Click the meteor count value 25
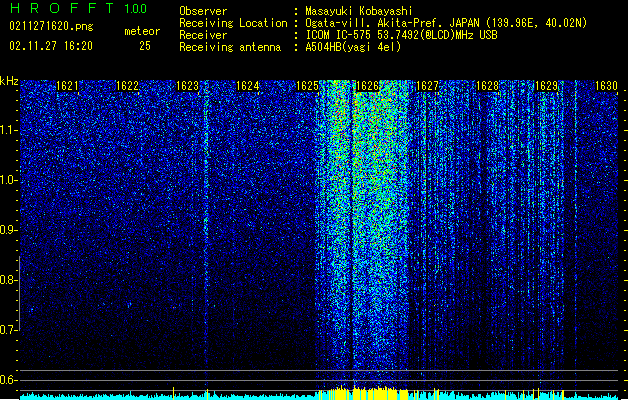The image size is (629, 400). tap(145, 46)
